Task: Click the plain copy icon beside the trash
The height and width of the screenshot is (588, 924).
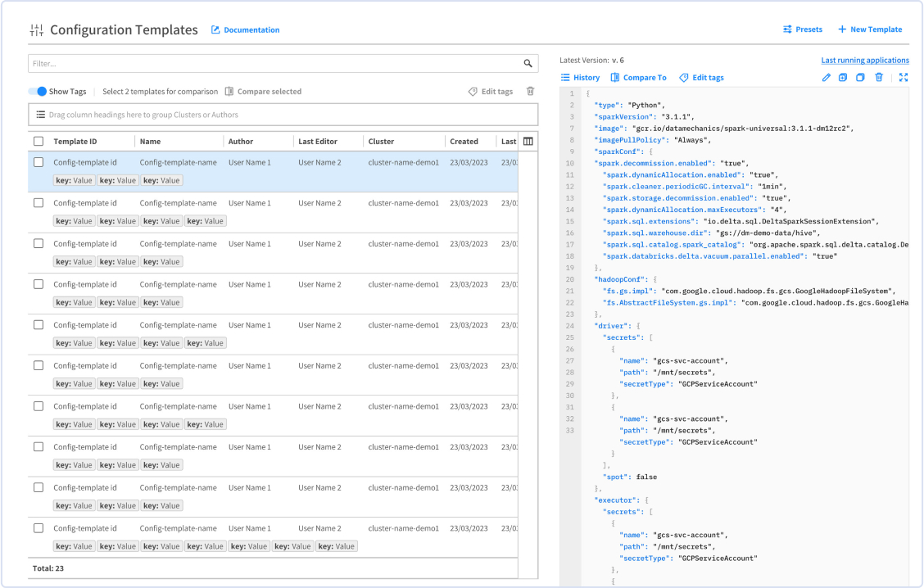Action: (860, 78)
